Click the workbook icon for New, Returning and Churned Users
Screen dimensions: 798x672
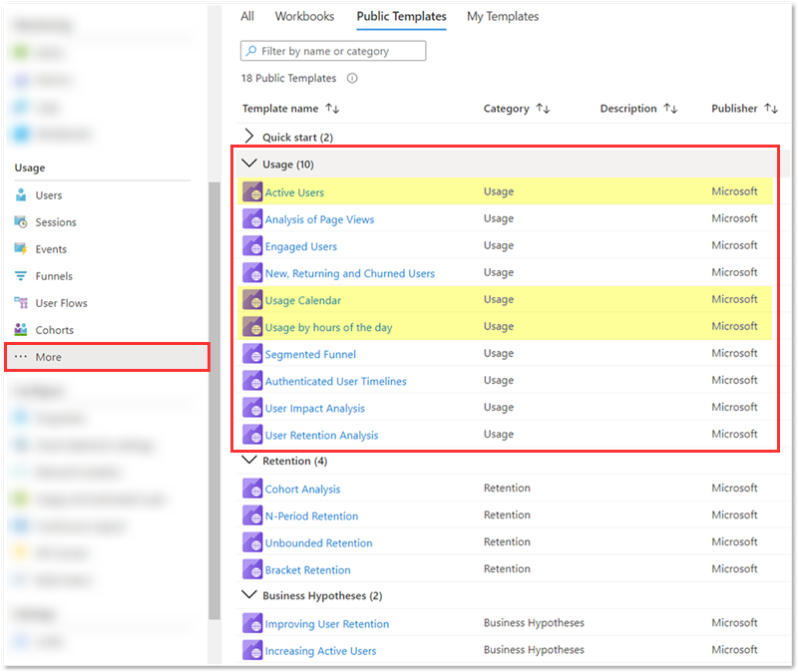tap(252, 272)
